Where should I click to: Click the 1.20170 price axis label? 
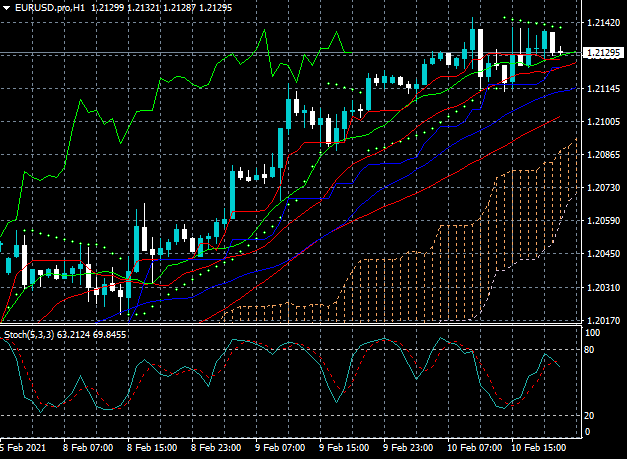tap(603, 320)
